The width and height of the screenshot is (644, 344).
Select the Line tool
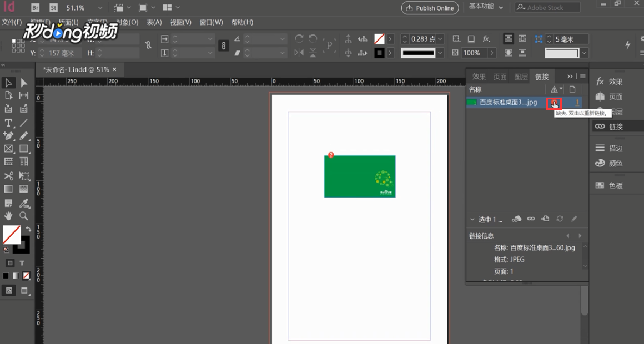[x=24, y=123]
